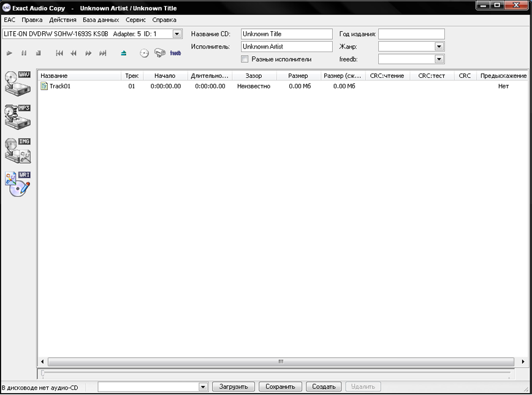
Task: Click the Нет pre-emphasis value of Track01
Action: 504,86
